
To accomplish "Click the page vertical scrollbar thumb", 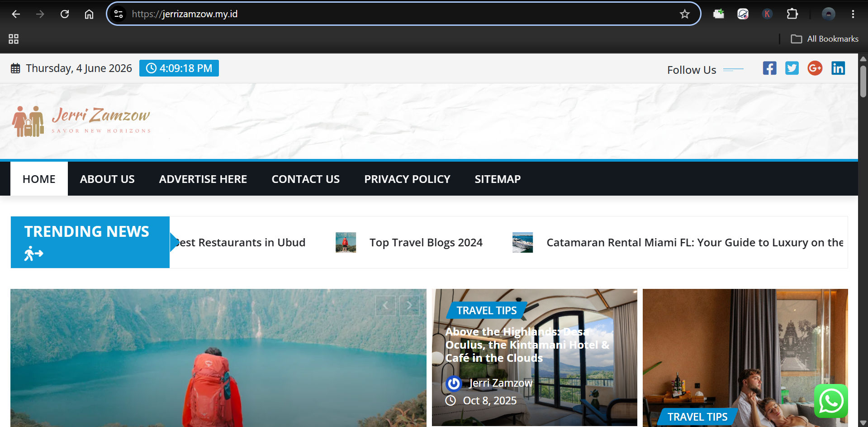I will pos(863,82).
